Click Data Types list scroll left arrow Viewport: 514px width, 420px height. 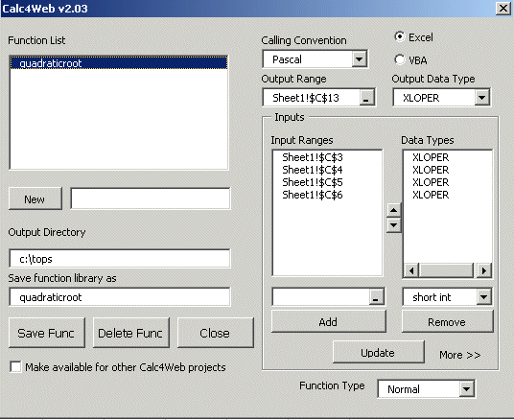[411, 270]
